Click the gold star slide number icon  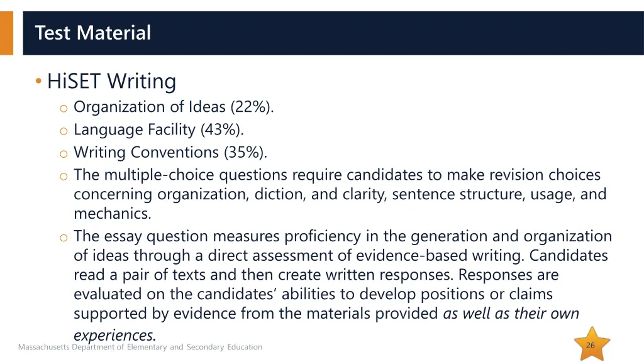click(x=592, y=344)
